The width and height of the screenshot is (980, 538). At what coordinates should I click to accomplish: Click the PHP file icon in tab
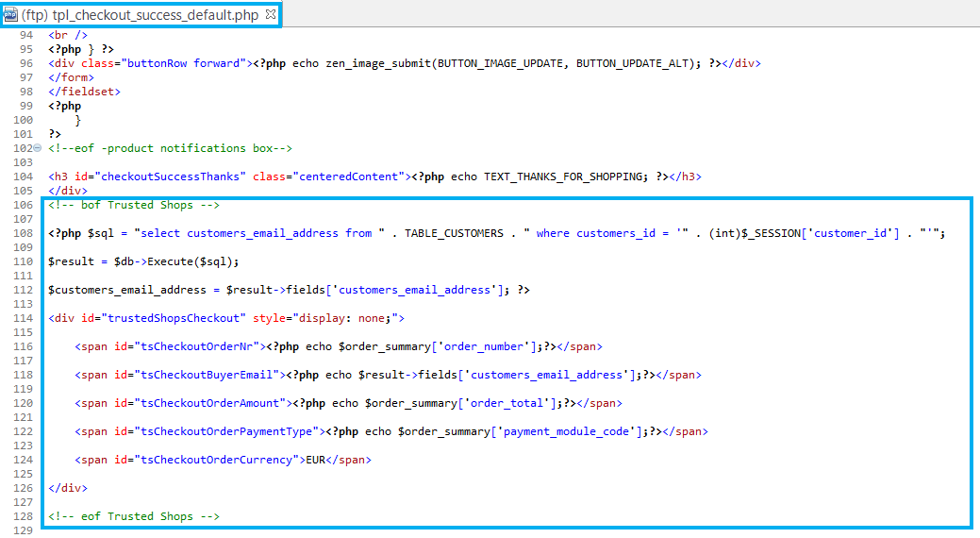[10, 15]
